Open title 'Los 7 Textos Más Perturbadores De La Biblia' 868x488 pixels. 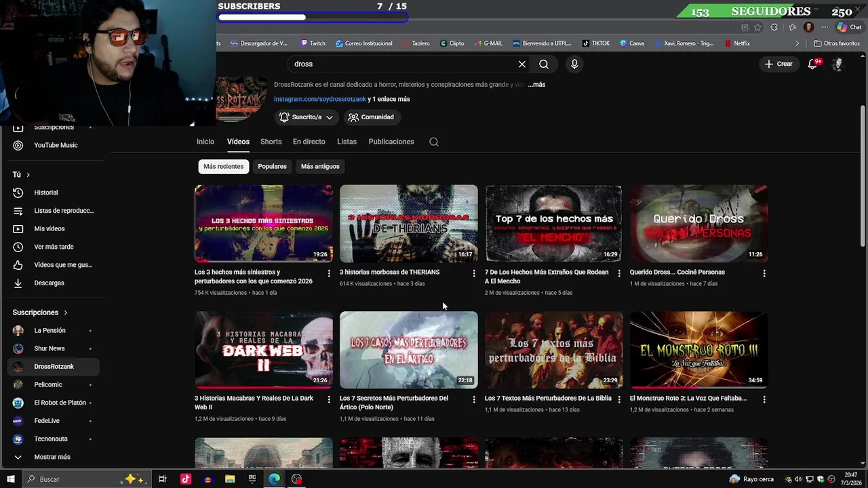coord(548,399)
